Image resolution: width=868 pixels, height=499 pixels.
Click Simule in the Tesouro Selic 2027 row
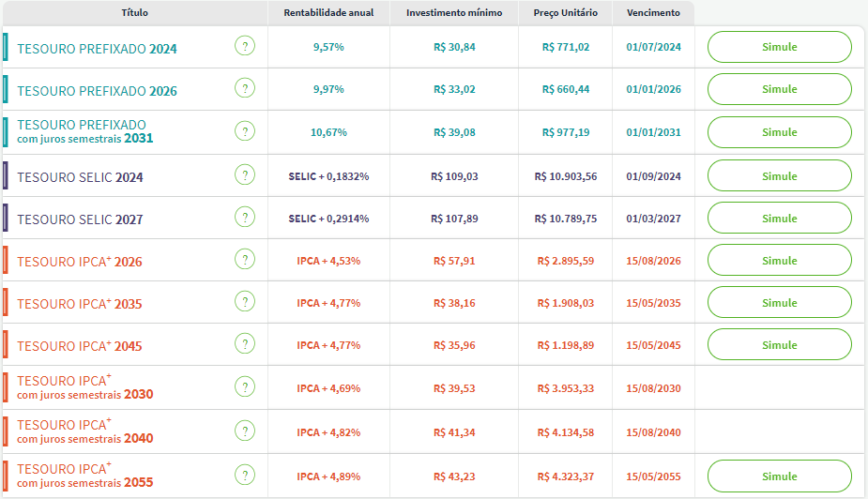(x=780, y=218)
